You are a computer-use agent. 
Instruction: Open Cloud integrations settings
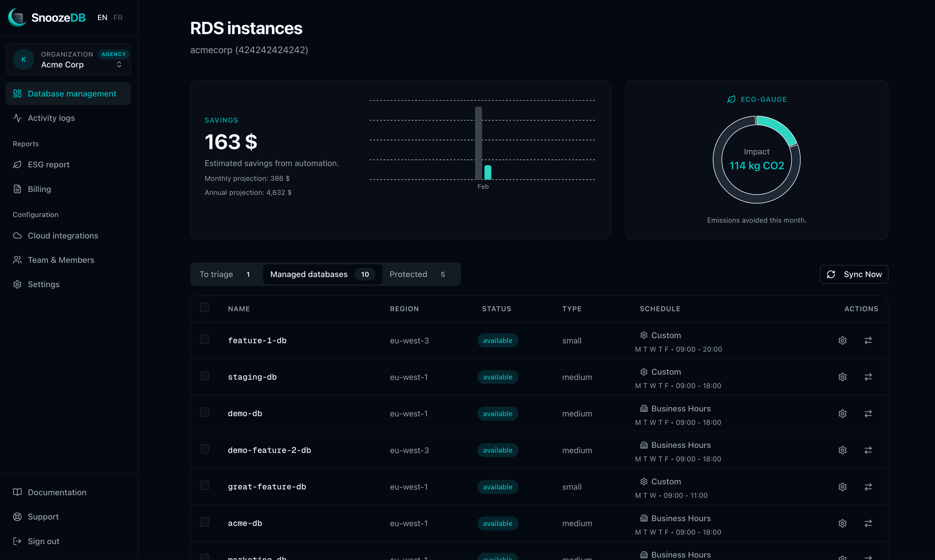pyautogui.click(x=62, y=236)
